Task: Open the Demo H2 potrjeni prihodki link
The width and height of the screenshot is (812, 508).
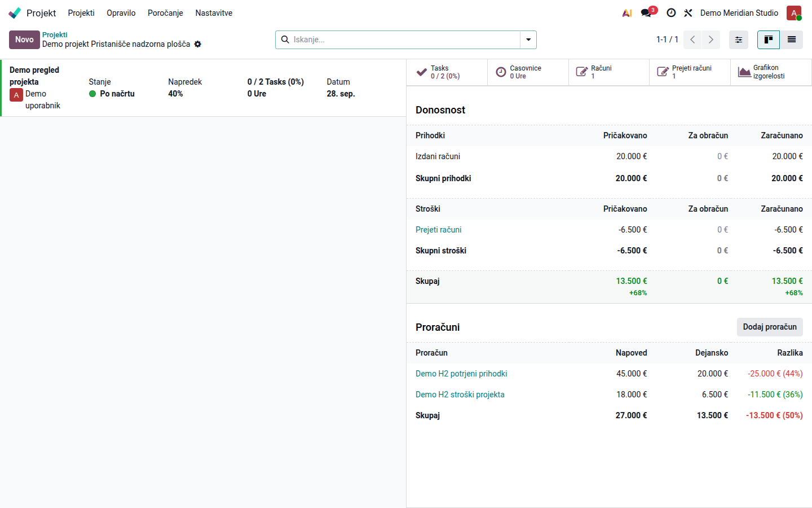Action: tap(461, 374)
